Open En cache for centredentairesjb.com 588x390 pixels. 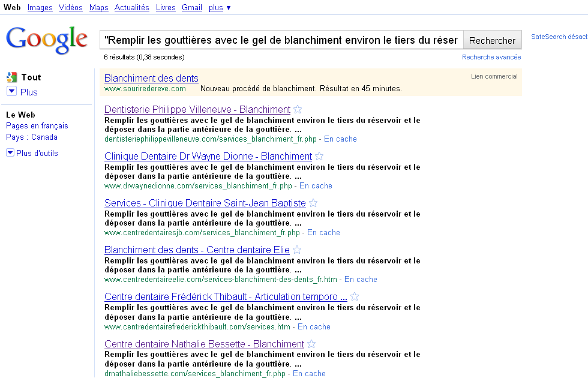(323, 233)
